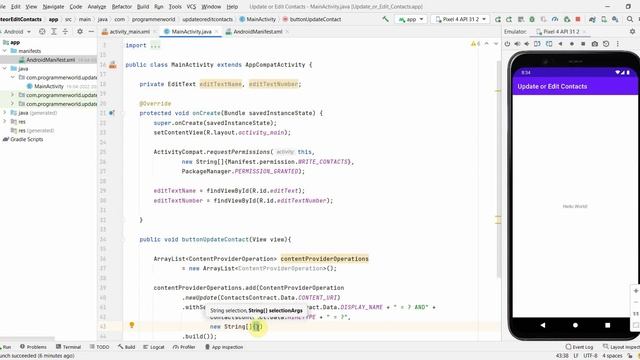The height and width of the screenshot is (360, 640).
Task: Expand the res folder
Action: click(x=5, y=122)
